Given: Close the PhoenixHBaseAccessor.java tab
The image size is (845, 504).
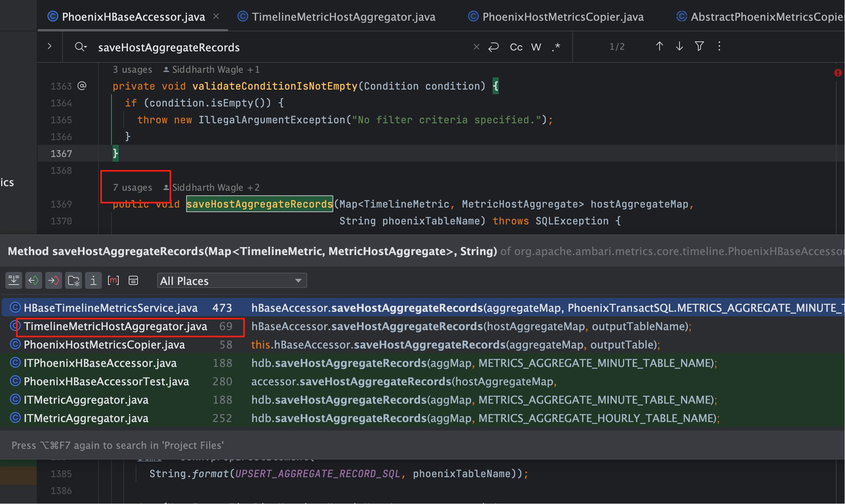Looking at the screenshot, I should (x=216, y=16).
